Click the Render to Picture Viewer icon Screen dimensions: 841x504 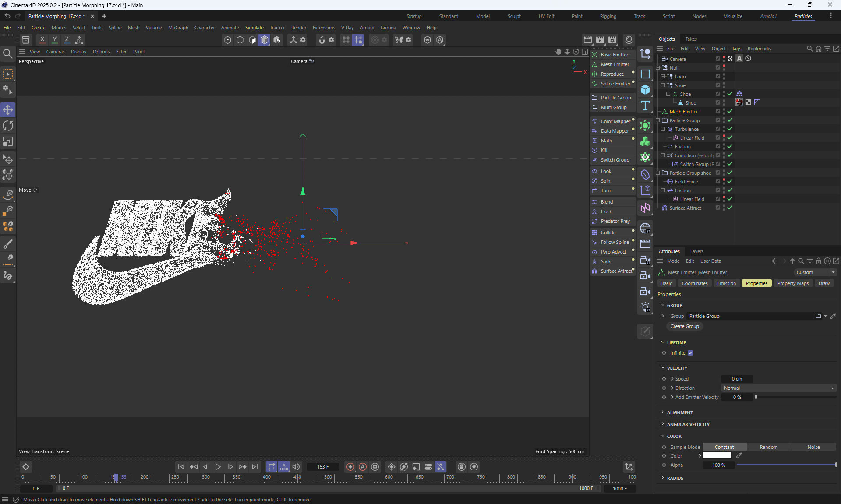[x=600, y=40]
